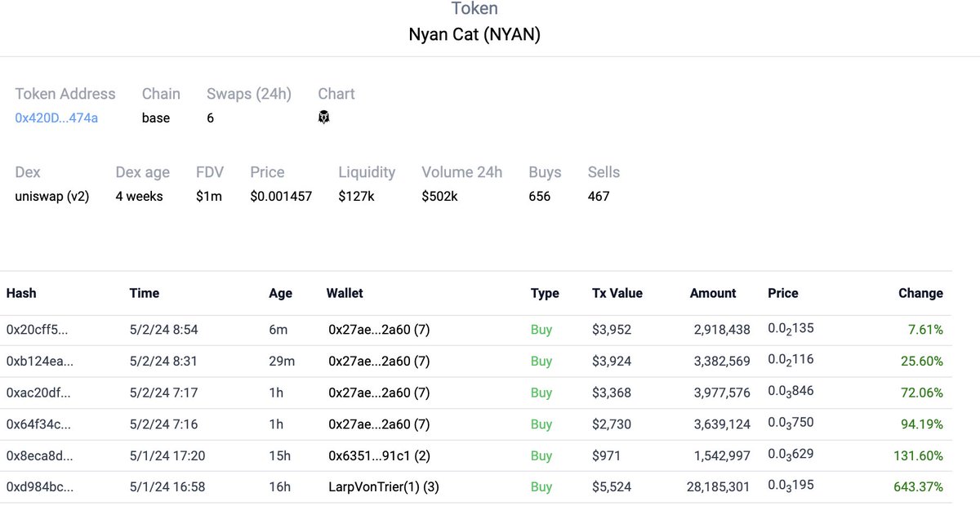The image size is (980, 506).
Task: Select the FDV value $1m
Action: (x=208, y=196)
